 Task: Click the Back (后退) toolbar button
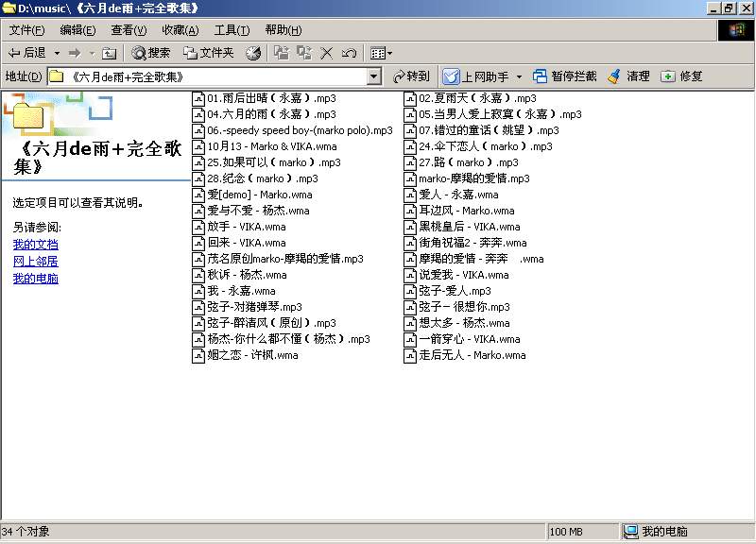(x=27, y=53)
